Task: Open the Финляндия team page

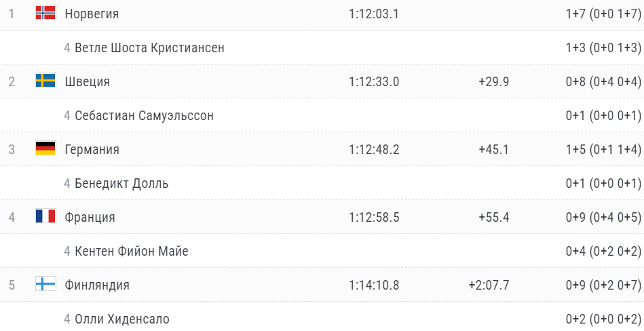Action: pos(97,285)
